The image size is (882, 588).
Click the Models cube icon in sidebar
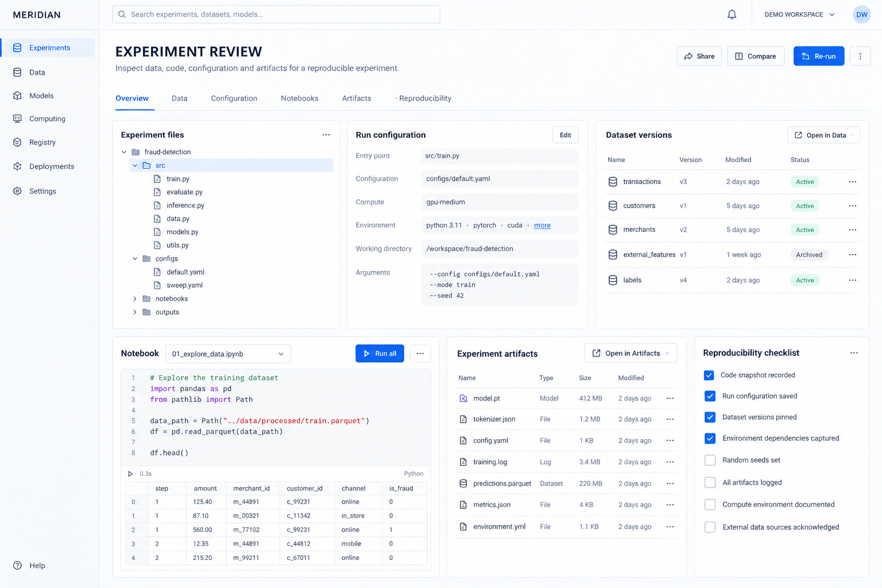click(x=18, y=96)
